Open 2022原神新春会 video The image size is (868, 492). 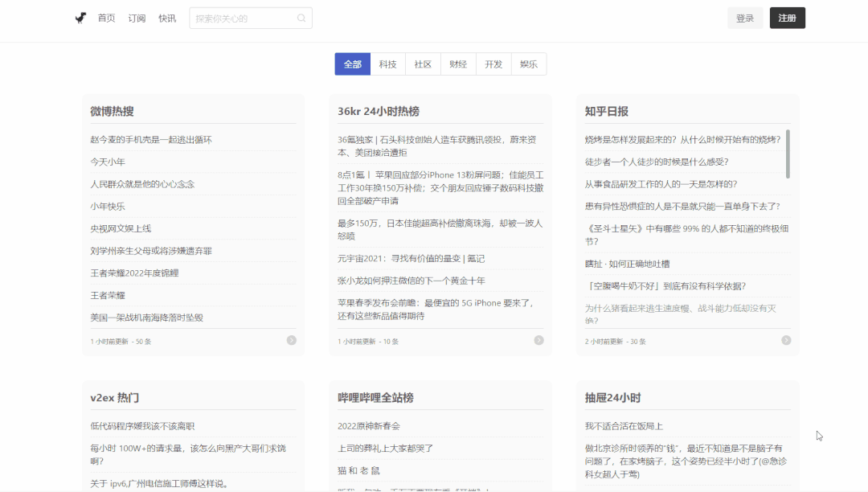(369, 425)
